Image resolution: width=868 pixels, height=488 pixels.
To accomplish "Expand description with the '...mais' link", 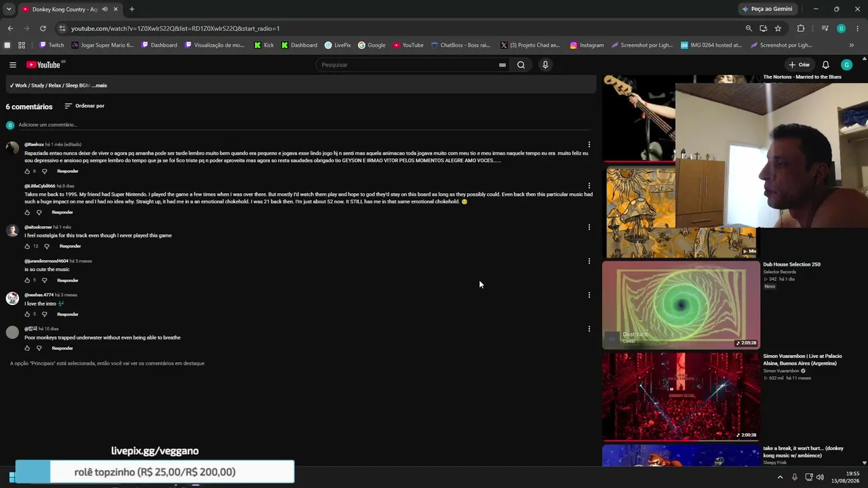I will point(99,86).
